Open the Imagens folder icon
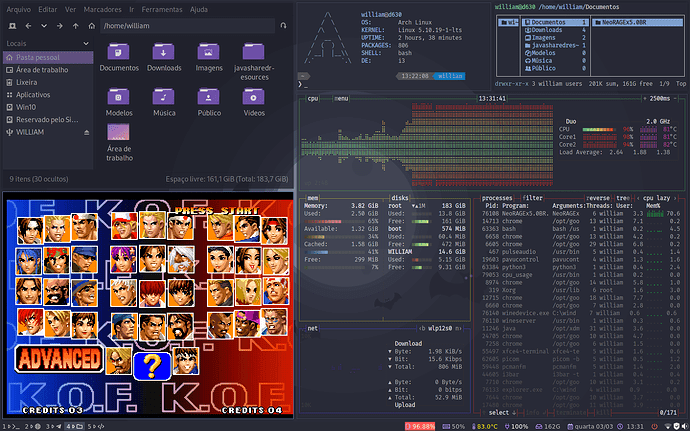The image size is (690, 431). 209,52
